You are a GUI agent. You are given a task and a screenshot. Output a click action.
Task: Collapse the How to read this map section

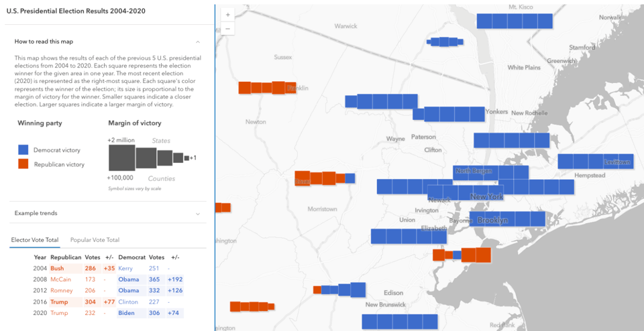[198, 42]
